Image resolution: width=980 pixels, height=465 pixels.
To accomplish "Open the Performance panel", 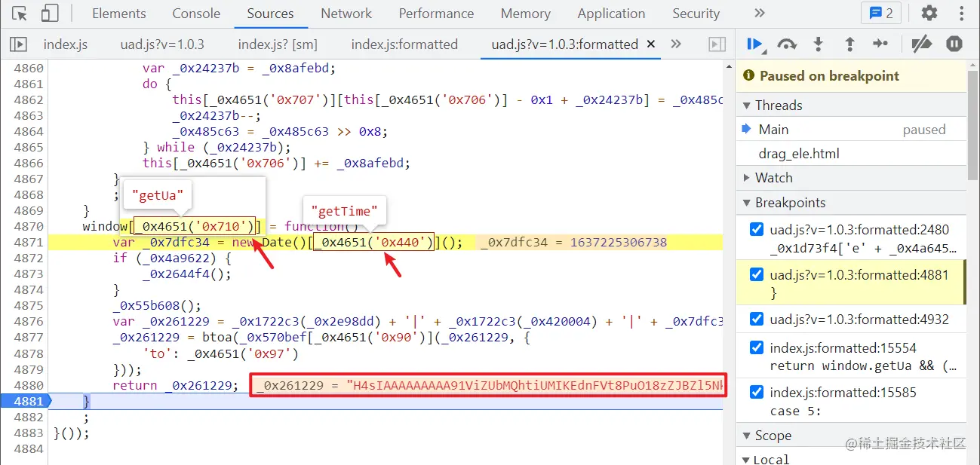I will tap(436, 14).
